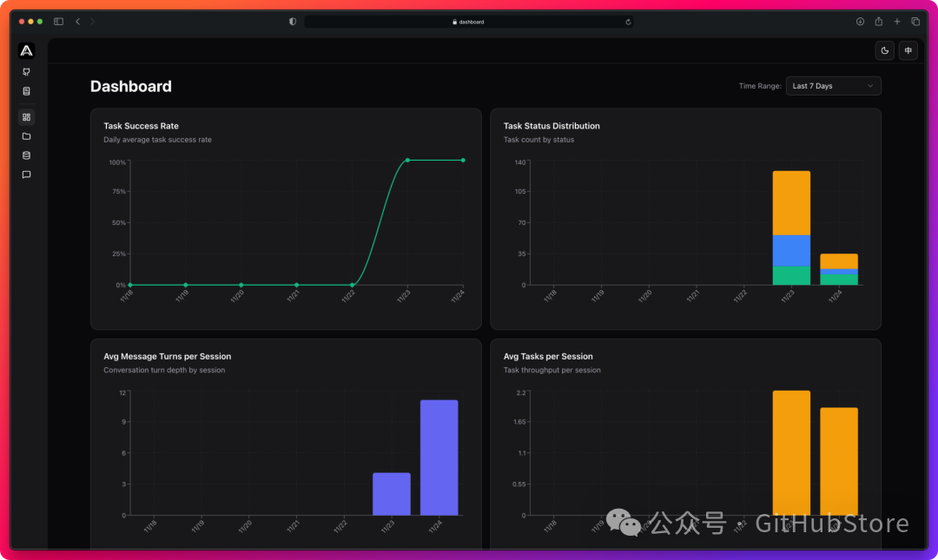The height and width of the screenshot is (560, 938).
Task: Open the folder icon in the sidebar
Action: tap(26, 135)
